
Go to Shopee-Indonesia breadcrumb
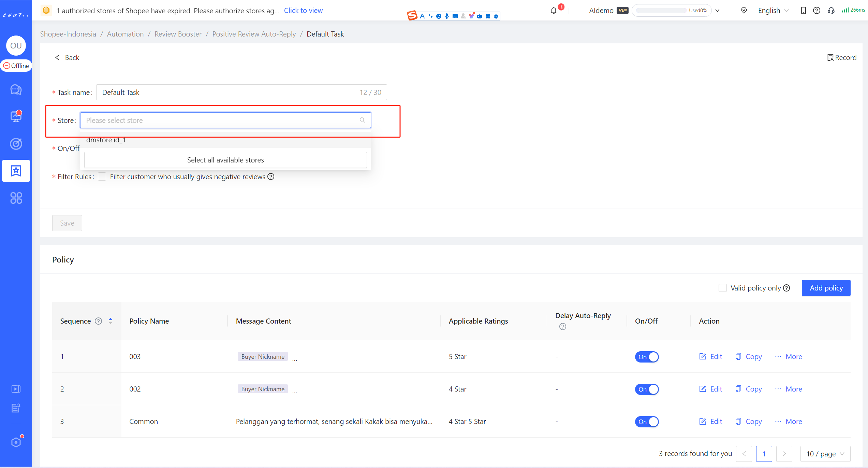coord(68,34)
